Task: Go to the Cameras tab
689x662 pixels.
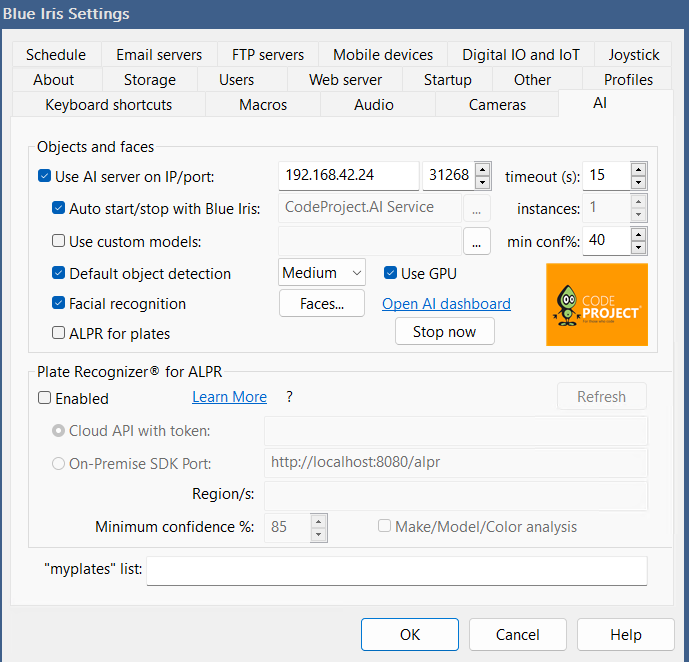Action: click(x=497, y=105)
